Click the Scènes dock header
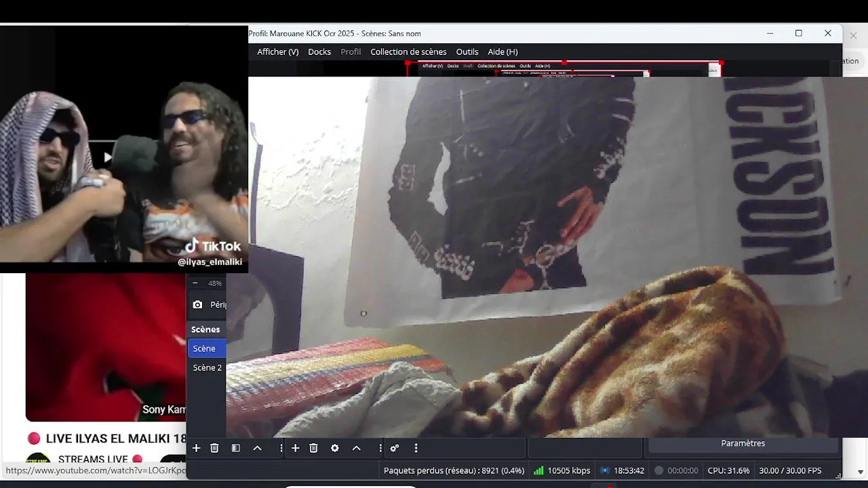 click(x=205, y=329)
